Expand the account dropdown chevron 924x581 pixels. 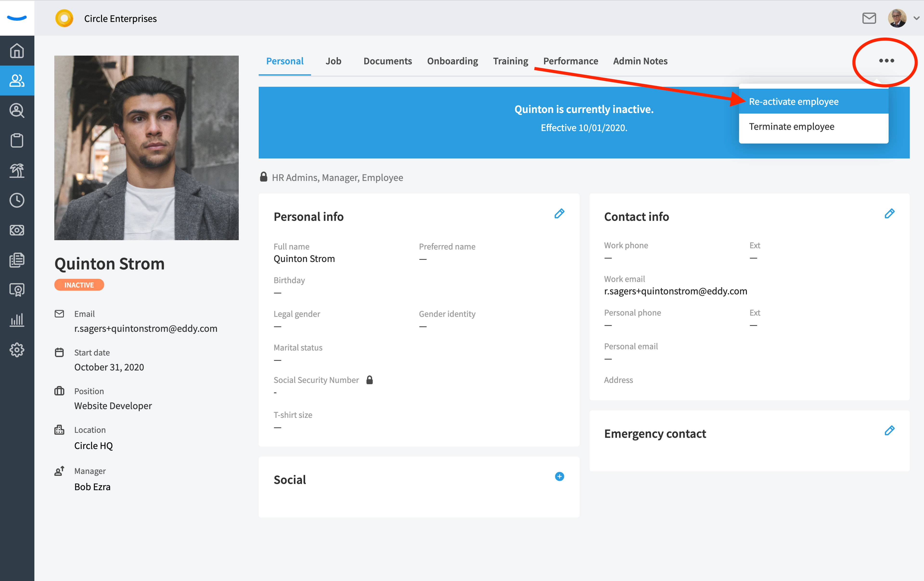tap(916, 18)
